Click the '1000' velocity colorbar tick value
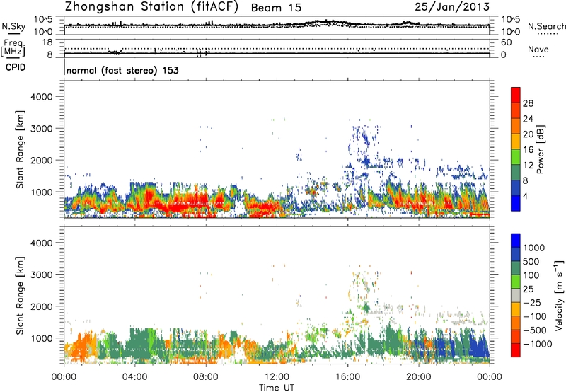The image size is (566, 392). pos(533,248)
